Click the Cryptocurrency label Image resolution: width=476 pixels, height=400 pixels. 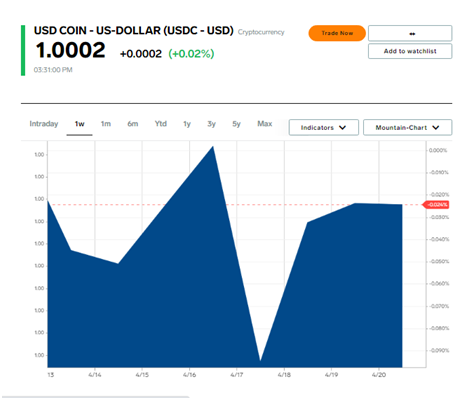[261, 32]
